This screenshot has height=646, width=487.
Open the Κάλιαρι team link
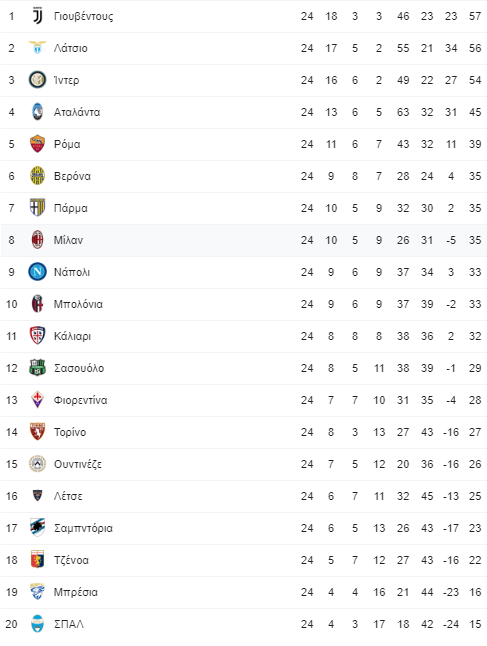point(73,336)
